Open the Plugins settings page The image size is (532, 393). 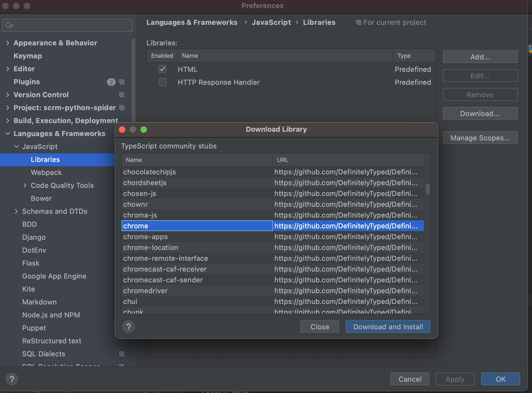27,82
